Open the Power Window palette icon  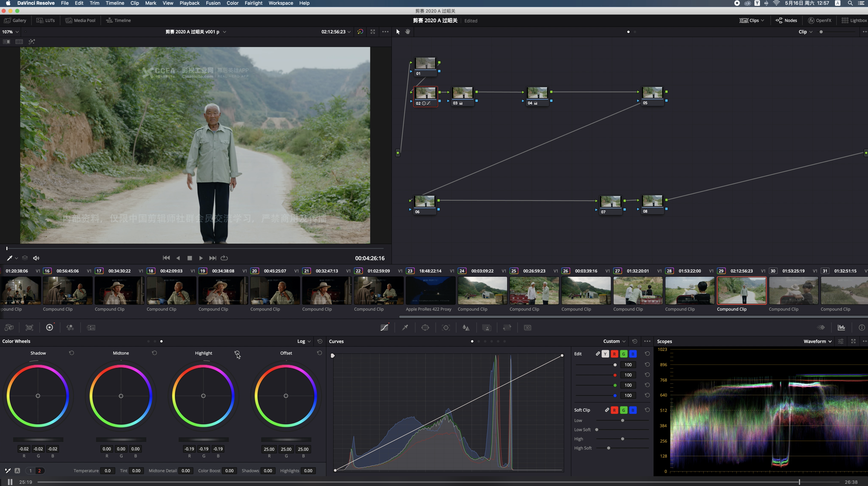[425, 327]
